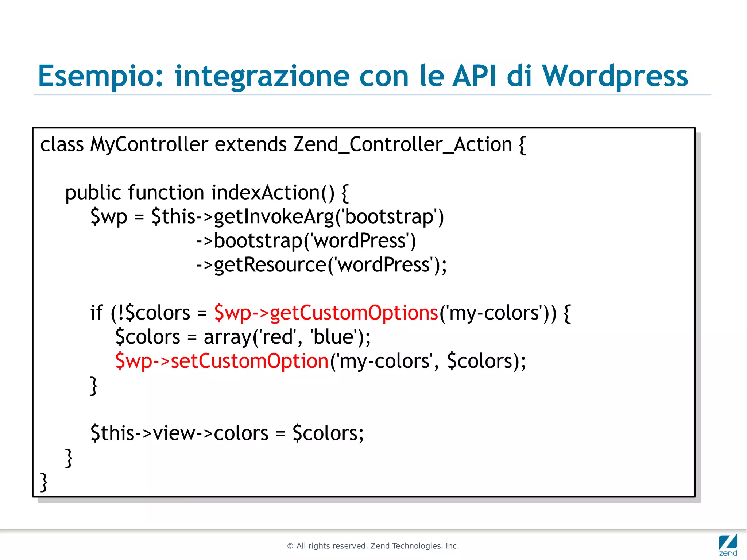Click the 'my-colors' argument in the if statement
Image resolution: width=747 pixels, height=560 pixels.
[x=494, y=313]
